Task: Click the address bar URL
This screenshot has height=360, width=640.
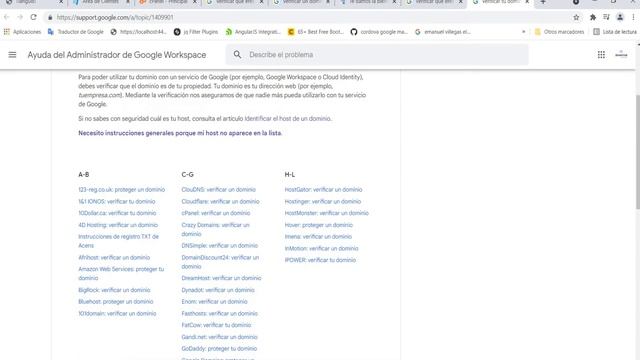Action: tap(115, 18)
